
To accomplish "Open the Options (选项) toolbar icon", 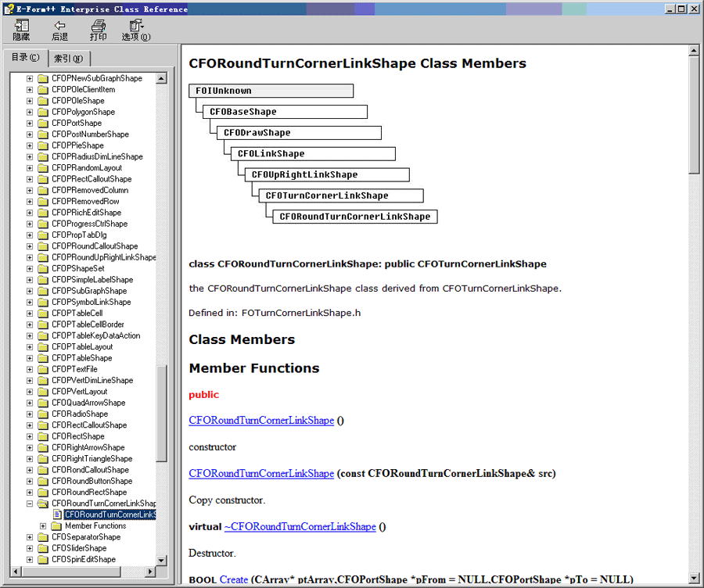I will tap(135, 26).
